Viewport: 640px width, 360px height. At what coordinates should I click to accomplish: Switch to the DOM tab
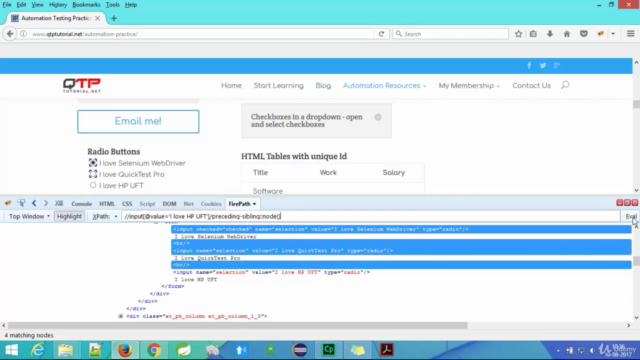[169, 204]
